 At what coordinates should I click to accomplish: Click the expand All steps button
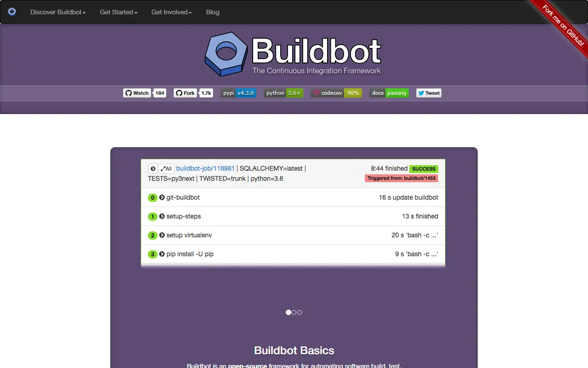[x=166, y=169]
